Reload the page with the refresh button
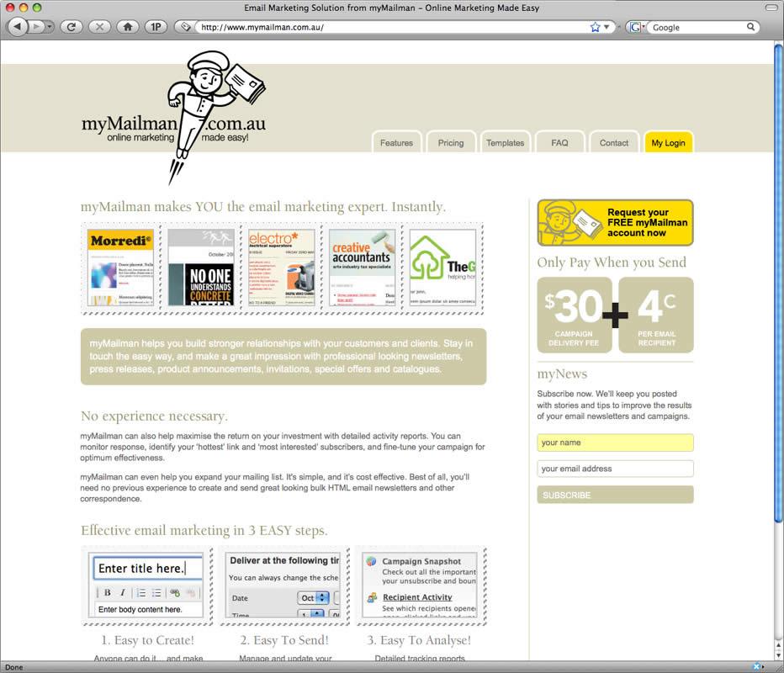Image resolution: width=784 pixels, height=673 pixels. pos(72,27)
